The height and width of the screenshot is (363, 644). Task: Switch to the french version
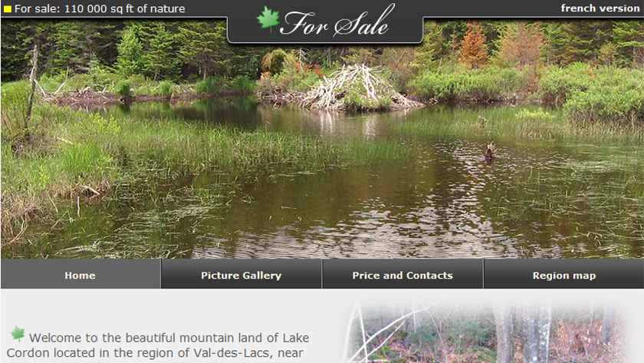pyautogui.click(x=600, y=8)
